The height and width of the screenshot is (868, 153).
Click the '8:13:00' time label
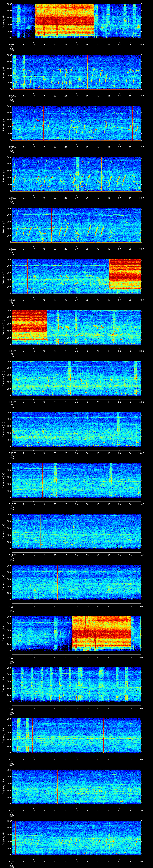click(12, 657)
